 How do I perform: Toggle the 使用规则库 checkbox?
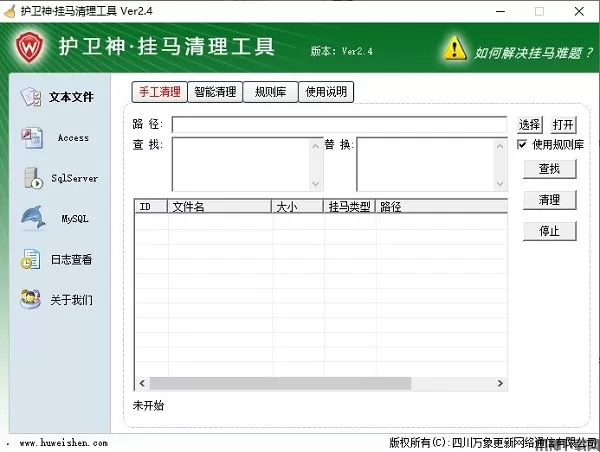point(522,144)
